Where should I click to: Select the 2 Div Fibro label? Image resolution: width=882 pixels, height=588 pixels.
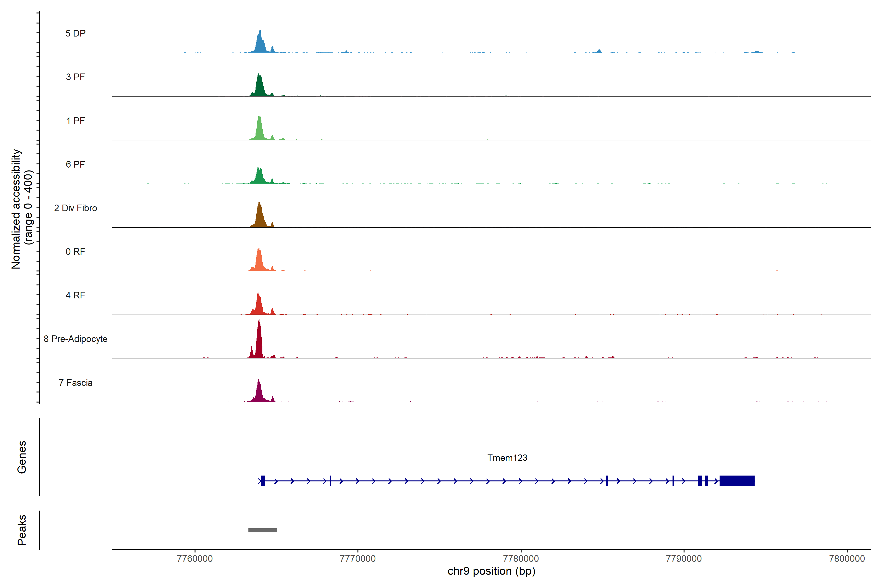[75, 208]
